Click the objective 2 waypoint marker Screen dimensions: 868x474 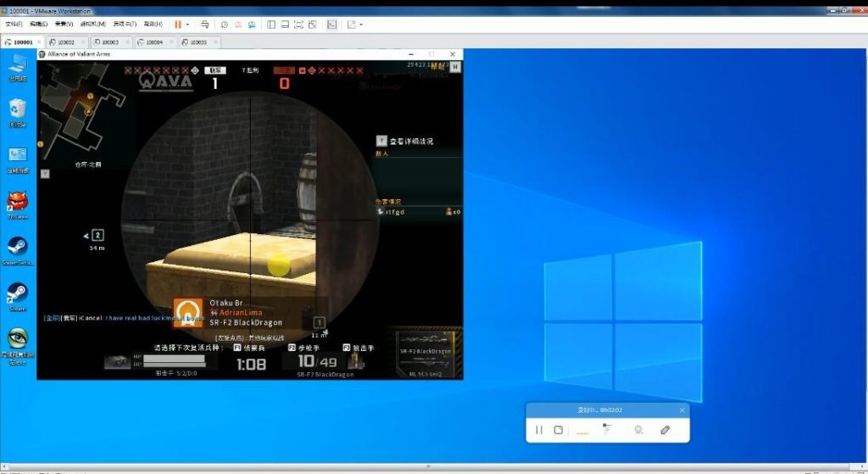[x=97, y=236]
